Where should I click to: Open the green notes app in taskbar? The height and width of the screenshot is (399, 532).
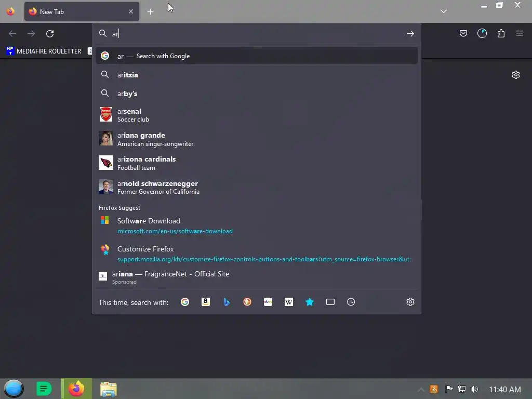pyautogui.click(x=44, y=389)
